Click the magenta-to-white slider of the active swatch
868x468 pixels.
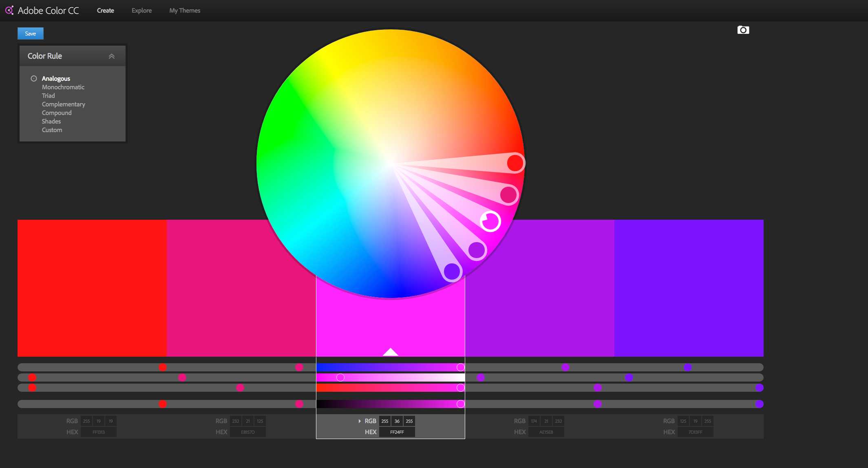tap(390, 377)
